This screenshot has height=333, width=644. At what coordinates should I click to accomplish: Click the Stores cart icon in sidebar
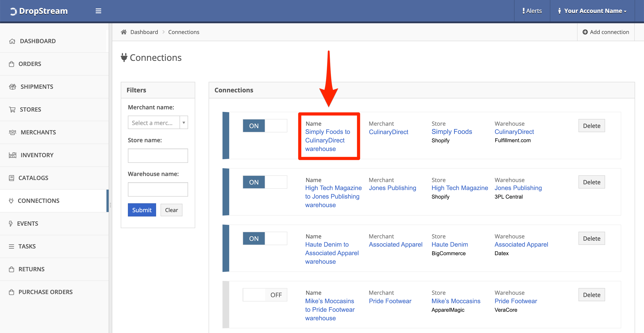(x=12, y=110)
